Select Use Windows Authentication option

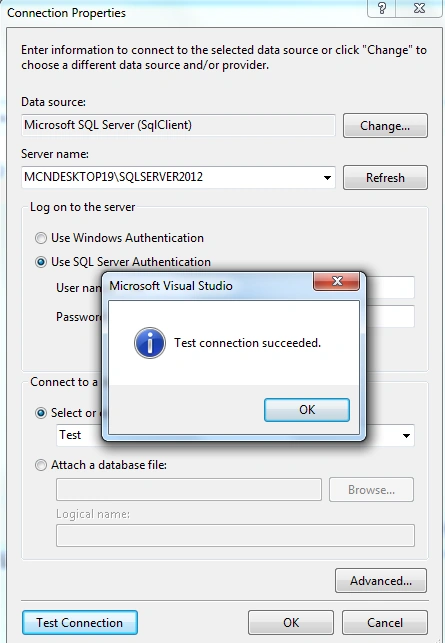[x=41, y=238]
